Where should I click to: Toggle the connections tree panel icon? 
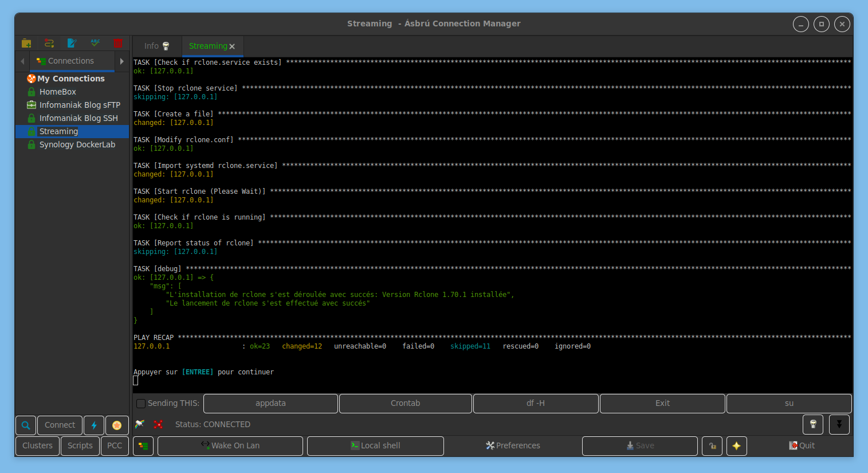pos(143,446)
